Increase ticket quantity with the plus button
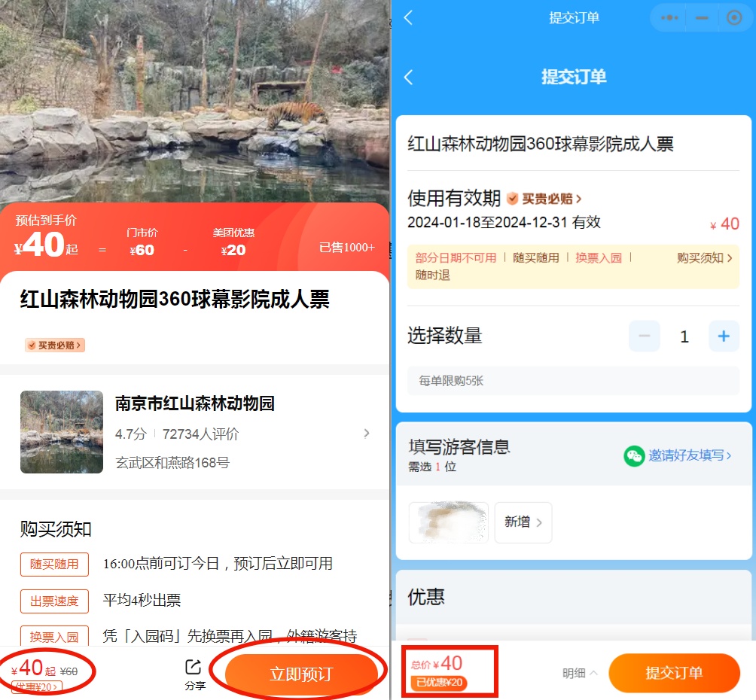Screen dimensions: 756x700 [724, 336]
